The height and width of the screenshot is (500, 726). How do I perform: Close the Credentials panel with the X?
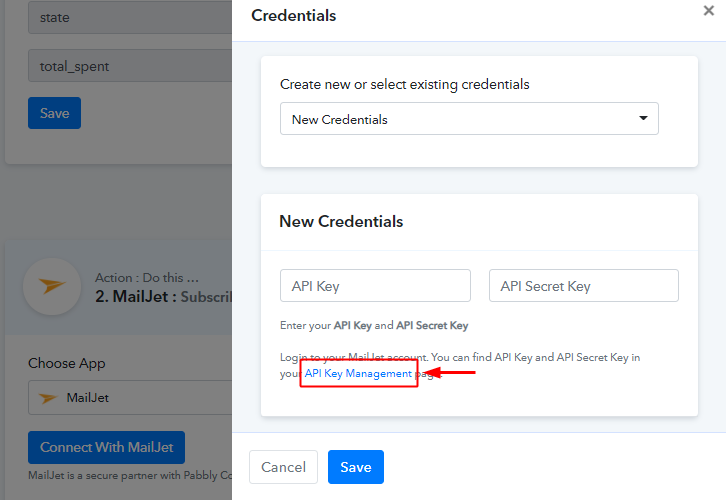tap(708, 10)
